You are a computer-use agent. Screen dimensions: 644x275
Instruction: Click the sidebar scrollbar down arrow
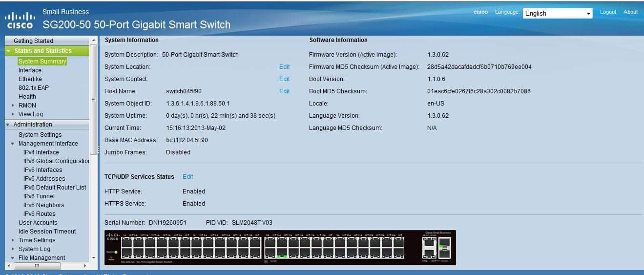point(94,258)
